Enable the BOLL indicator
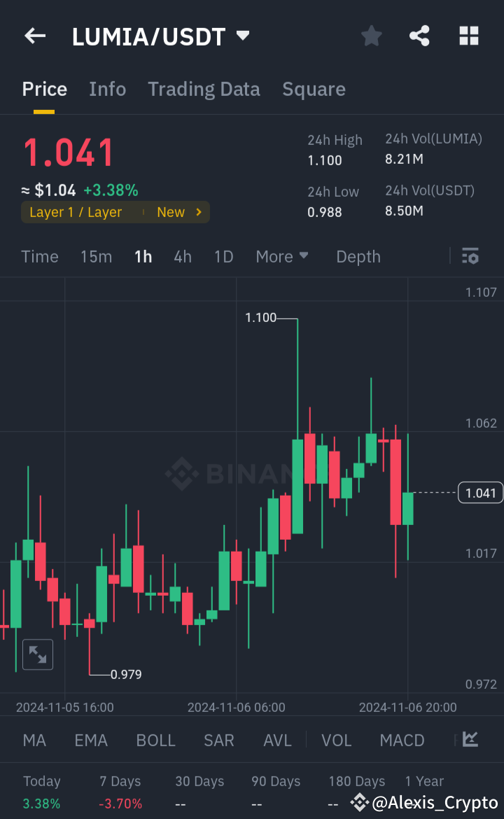This screenshot has width=504, height=819. pos(155,740)
